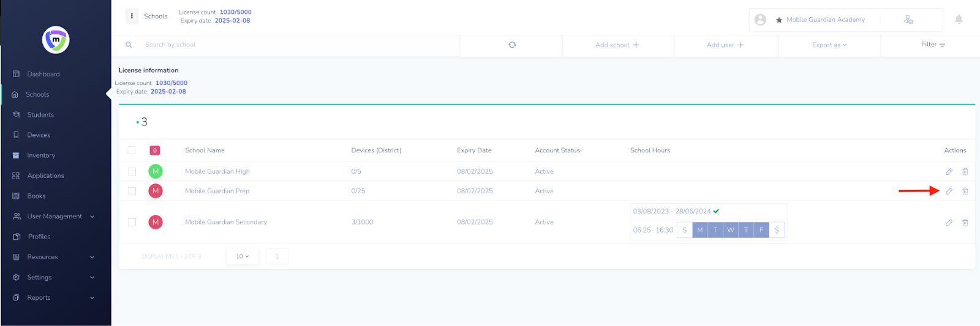This screenshot has width=980, height=326.
Task: Open the three-dot menu beside Schools
Action: coord(132,16)
